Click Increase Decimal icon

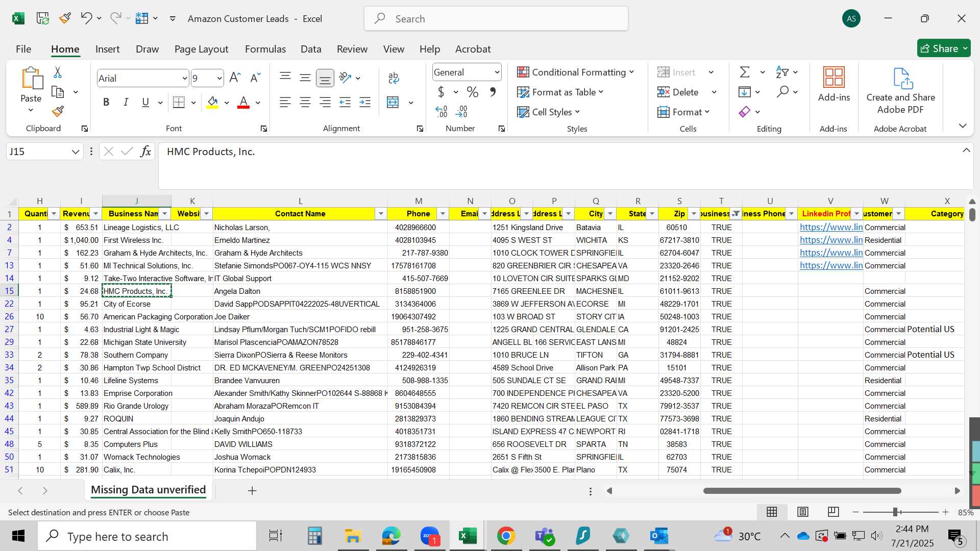click(x=442, y=111)
